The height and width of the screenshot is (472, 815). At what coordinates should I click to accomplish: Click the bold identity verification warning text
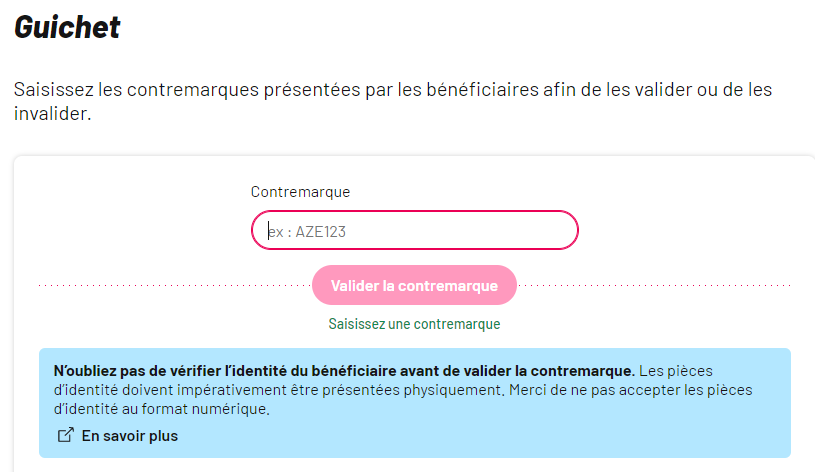click(344, 371)
